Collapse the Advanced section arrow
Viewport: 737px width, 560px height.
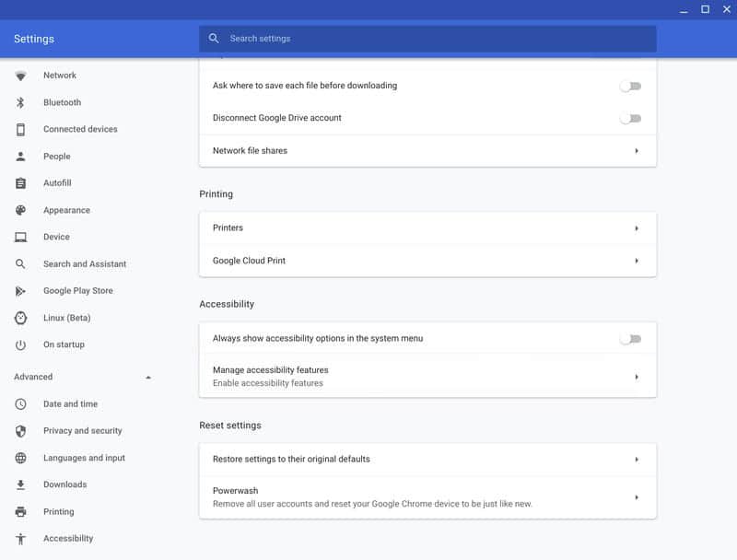click(x=148, y=378)
